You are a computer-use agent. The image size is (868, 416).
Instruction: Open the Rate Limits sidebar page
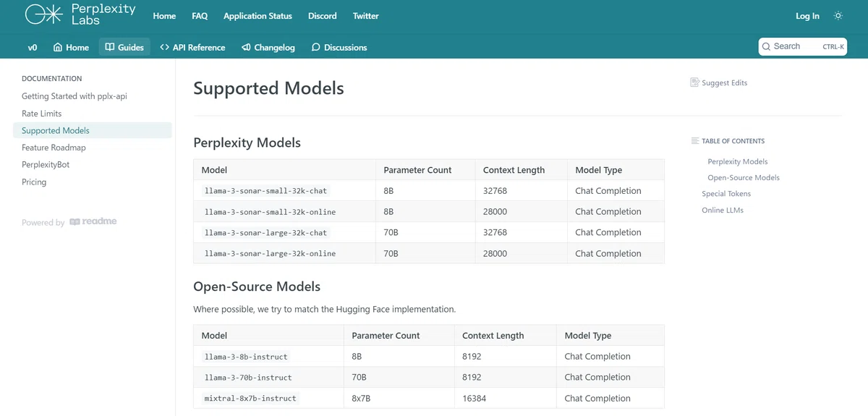pyautogui.click(x=42, y=114)
